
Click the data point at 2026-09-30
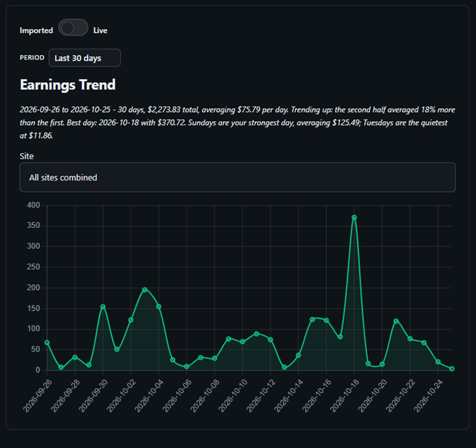103,307
